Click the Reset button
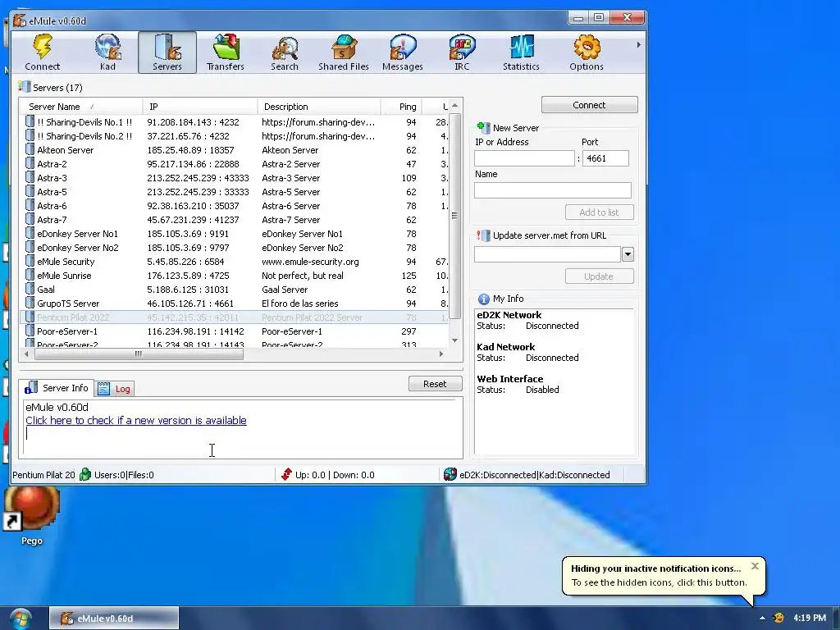840x630 pixels. [435, 384]
